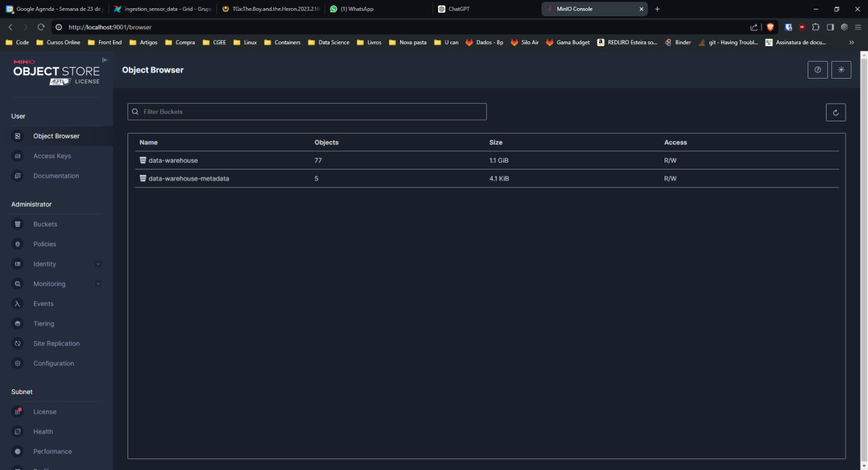Go to Policies page
The image size is (868, 470).
[x=44, y=244]
